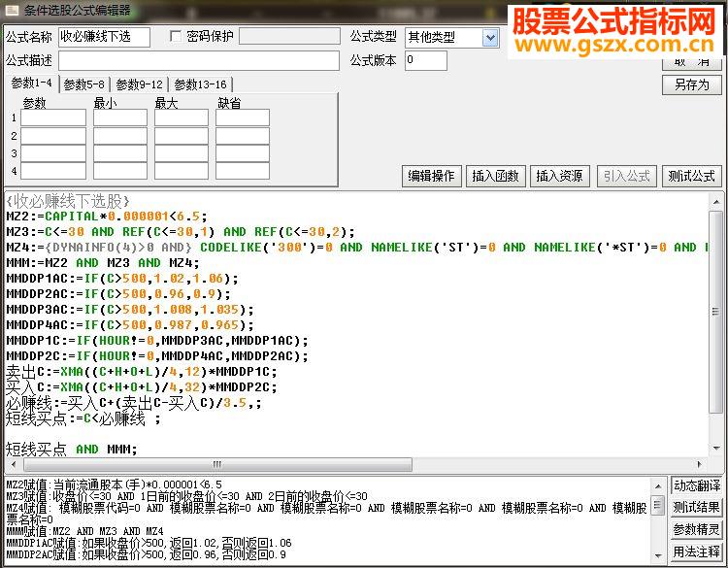Click code editor vertical scrollbar thumb
The width and height of the screenshot is (728, 568).
click(x=716, y=311)
